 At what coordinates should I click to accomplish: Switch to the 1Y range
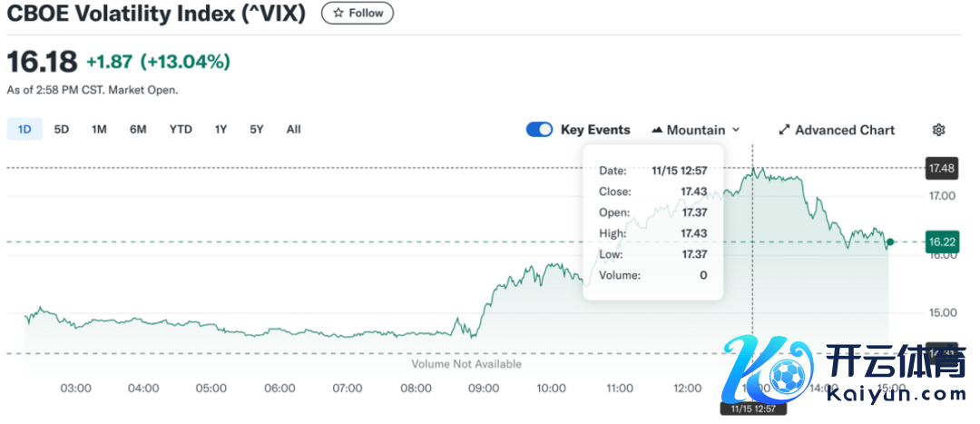220,129
